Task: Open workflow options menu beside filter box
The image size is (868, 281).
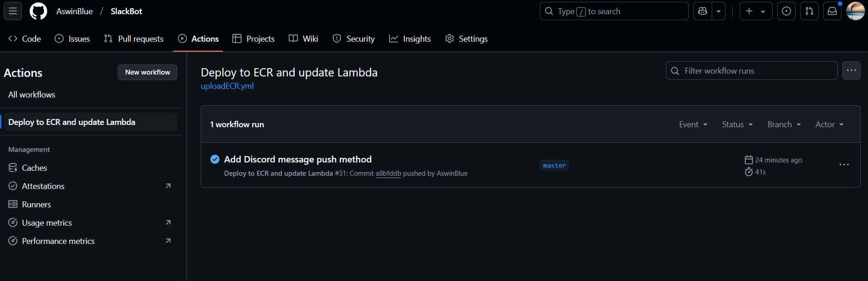Action: [852, 70]
